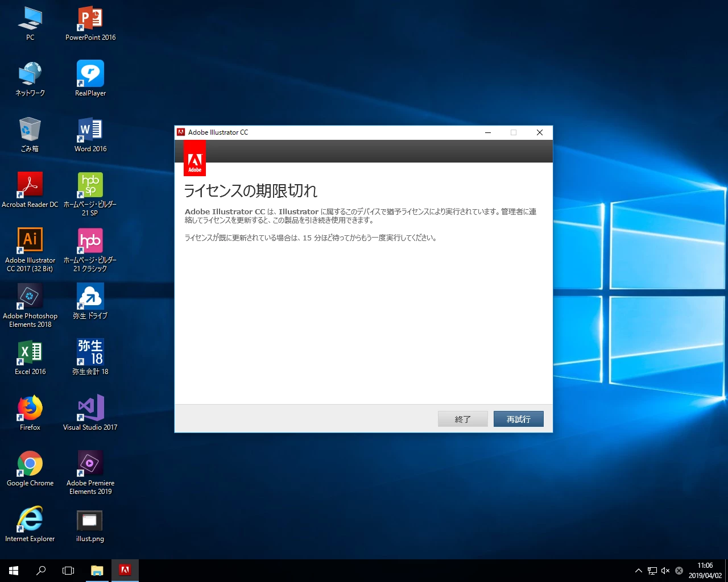Image resolution: width=728 pixels, height=582 pixels.
Task: Select the Word 2016 shortcut
Action: (90, 134)
